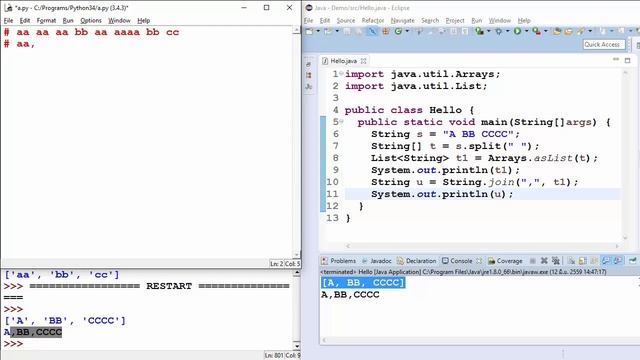Click the External Tools run icon
The width and height of the screenshot is (640, 360).
[x=536, y=31]
